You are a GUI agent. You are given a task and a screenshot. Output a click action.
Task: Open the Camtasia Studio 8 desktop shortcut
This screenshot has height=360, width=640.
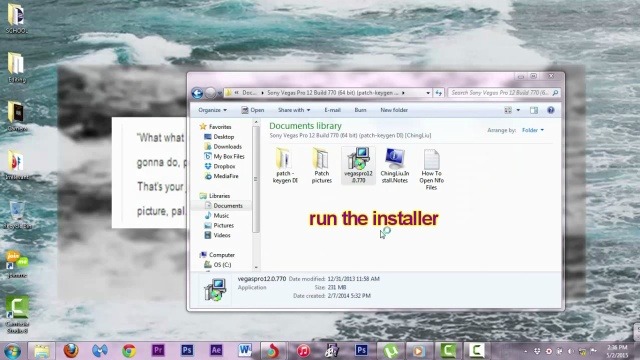(x=17, y=316)
